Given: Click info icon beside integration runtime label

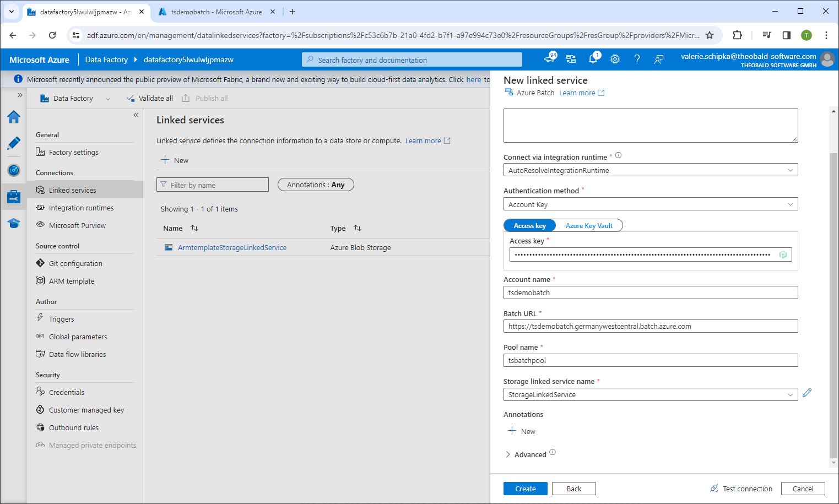Looking at the screenshot, I should pyautogui.click(x=618, y=155).
